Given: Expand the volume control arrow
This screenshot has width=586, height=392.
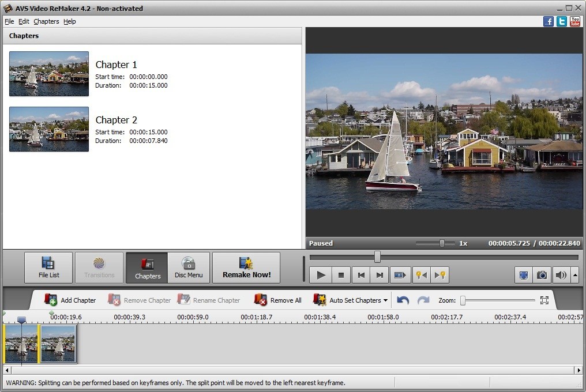Looking at the screenshot, I should [x=575, y=276].
